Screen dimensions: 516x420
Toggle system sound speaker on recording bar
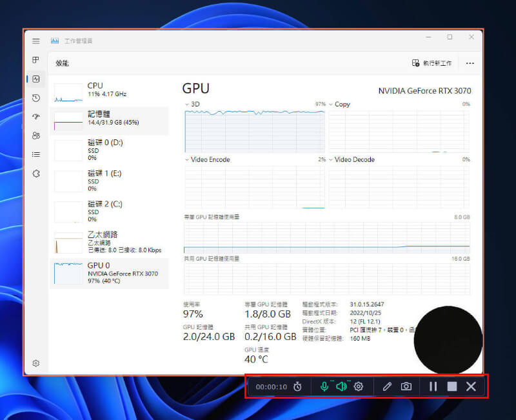pyautogui.click(x=341, y=386)
